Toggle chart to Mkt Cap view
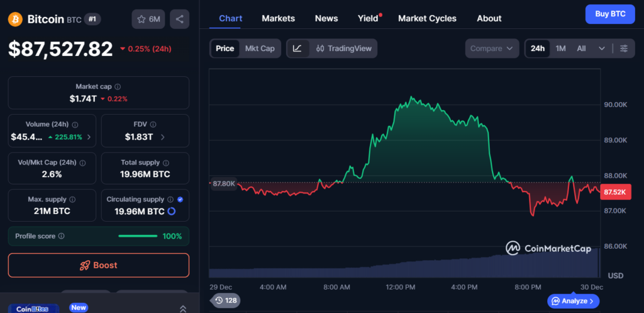The height and width of the screenshot is (313, 644). tap(260, 48)
